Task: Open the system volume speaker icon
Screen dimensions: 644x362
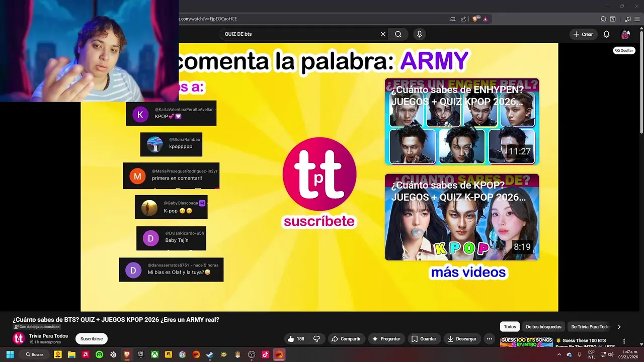Action: pyautogui.click(x=611, y=354)
